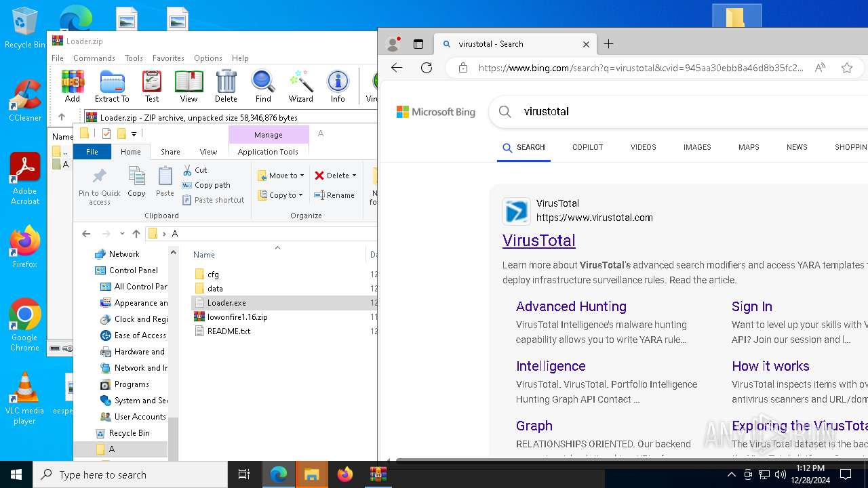
Task: Open Sign In link under VirusTotal
Action: (752, 306)
